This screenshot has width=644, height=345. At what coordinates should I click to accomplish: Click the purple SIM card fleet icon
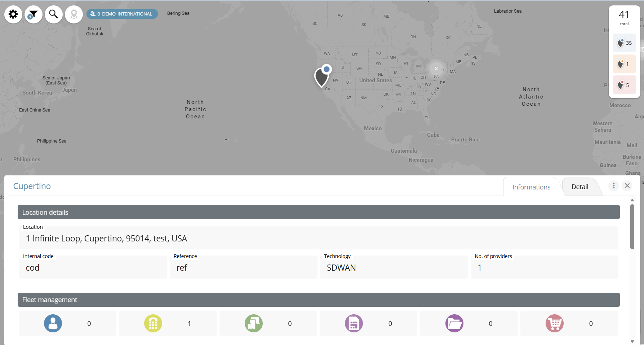click(354, 323)
